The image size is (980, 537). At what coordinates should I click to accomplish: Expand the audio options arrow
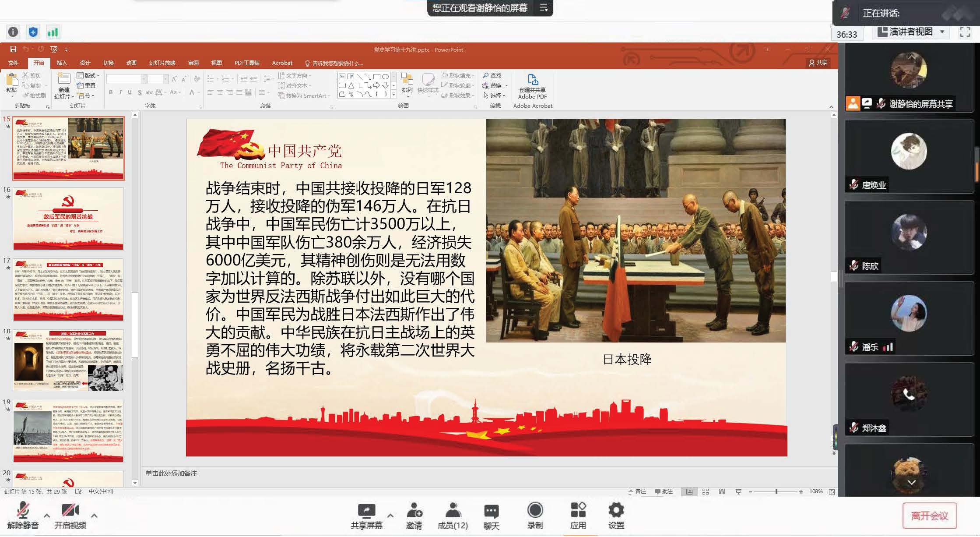47,516
